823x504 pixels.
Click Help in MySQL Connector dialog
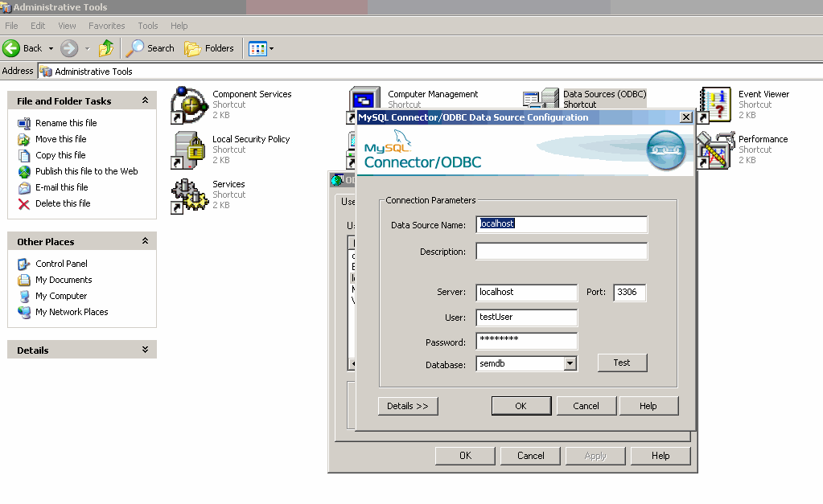(x=648, y=406)
